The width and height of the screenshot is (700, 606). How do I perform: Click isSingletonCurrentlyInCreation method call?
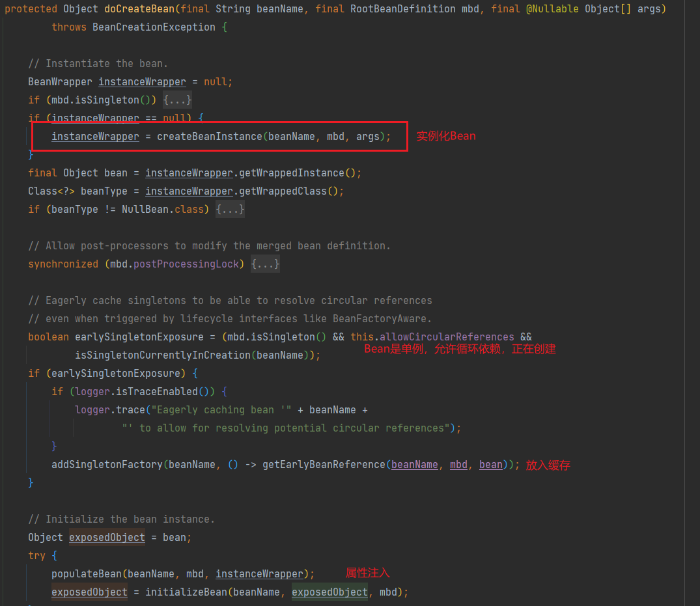pyautogui.click(x=163, y=355)
